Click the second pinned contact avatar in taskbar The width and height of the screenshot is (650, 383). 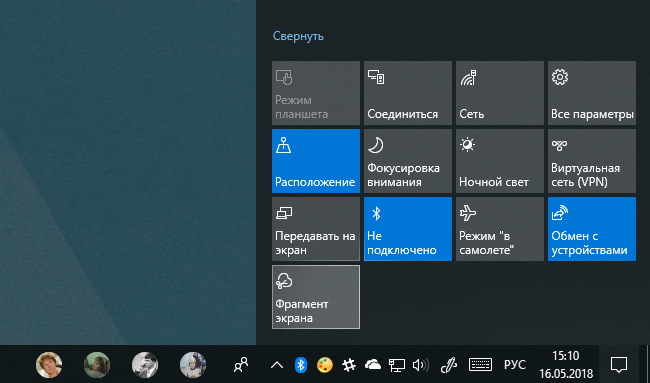[x=97, y=365]
